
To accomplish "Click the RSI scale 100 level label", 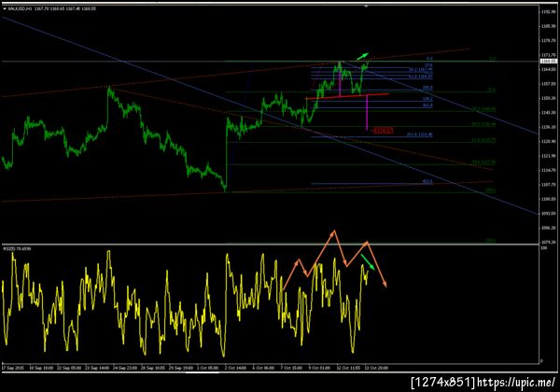I will click(544, 247).
